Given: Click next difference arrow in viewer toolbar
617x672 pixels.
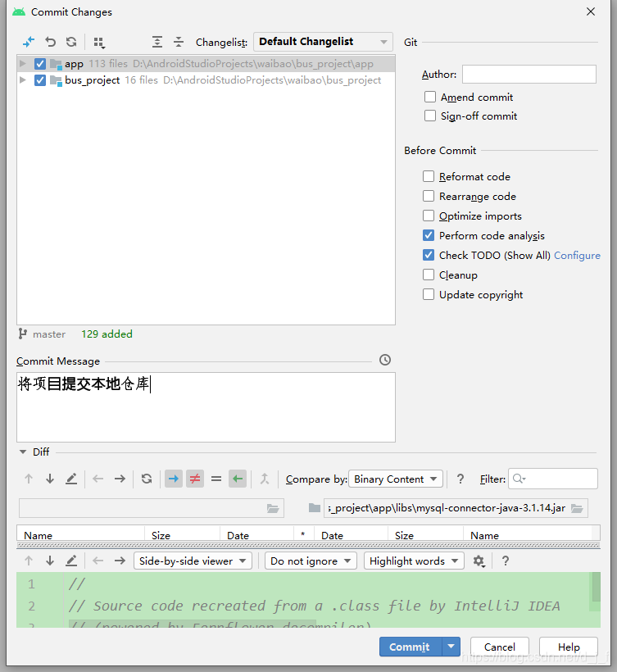Looking at the screenshot, I should [50, 561].
